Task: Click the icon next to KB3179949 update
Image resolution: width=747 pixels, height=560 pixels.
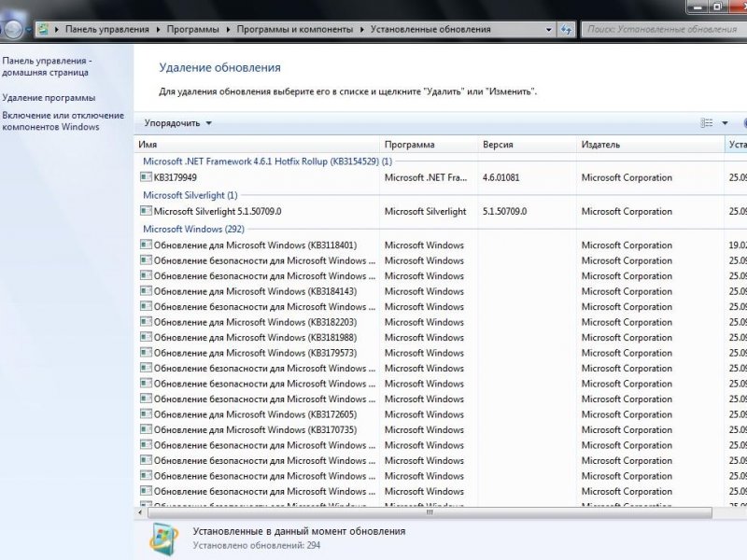Action: click(x=146, y=177)
